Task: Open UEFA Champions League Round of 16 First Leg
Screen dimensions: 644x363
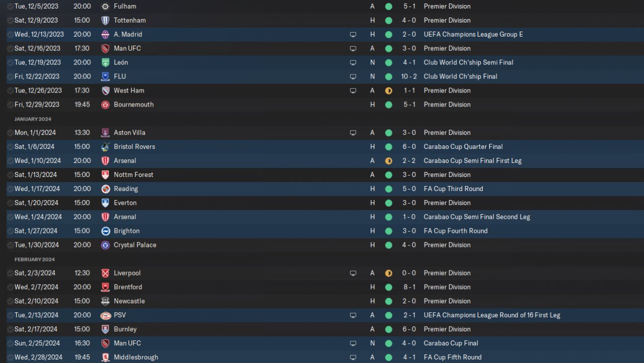Action: 492,315
